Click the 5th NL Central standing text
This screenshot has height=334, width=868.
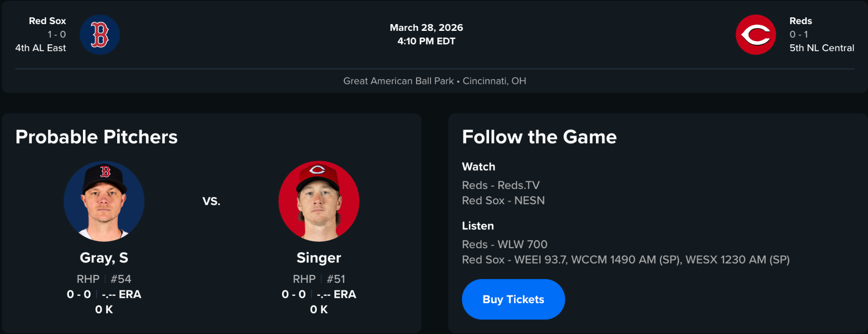(822, 48)
